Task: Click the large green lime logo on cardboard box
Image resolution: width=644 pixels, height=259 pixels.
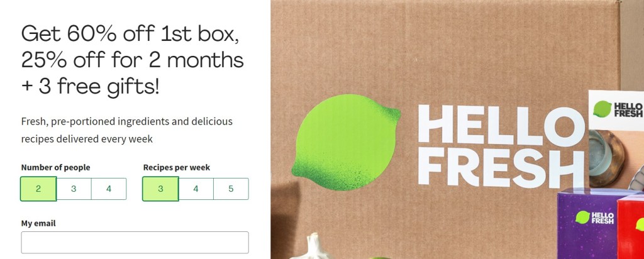Action: (346, 142)
